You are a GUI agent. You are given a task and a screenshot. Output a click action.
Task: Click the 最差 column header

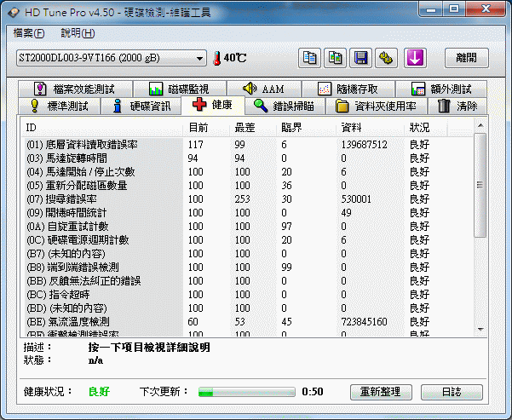[253, 128]
